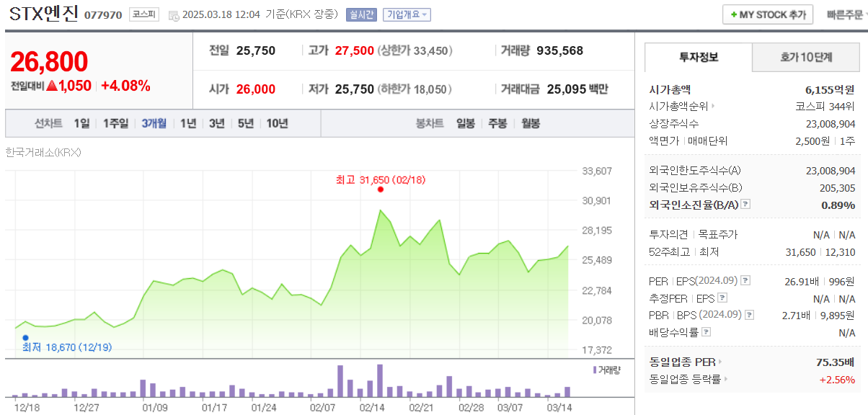The image size is (868, 415).
Task: Switch to the 호가10단계 tab
Action: pos(806,57)
